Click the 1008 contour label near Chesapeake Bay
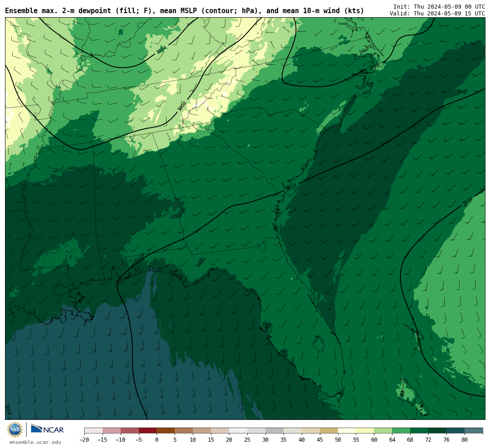 pyautogui.click(x=373, y=66)
